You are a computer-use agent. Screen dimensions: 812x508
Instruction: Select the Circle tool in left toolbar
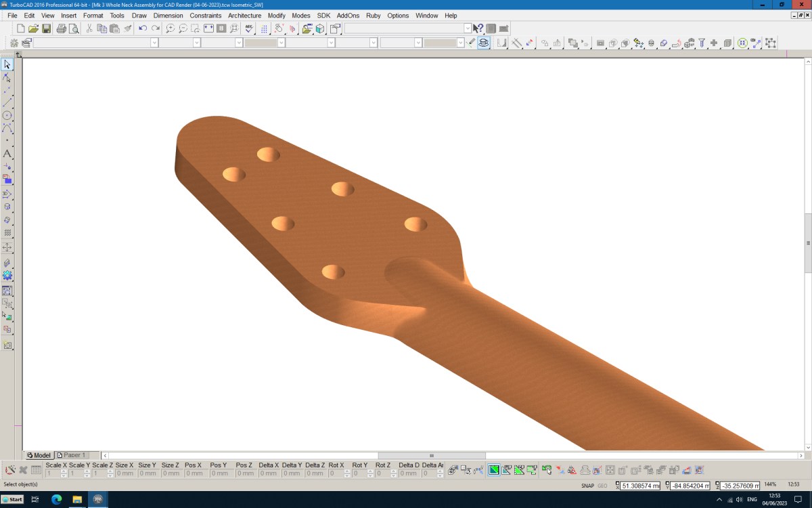coord(7,116)
